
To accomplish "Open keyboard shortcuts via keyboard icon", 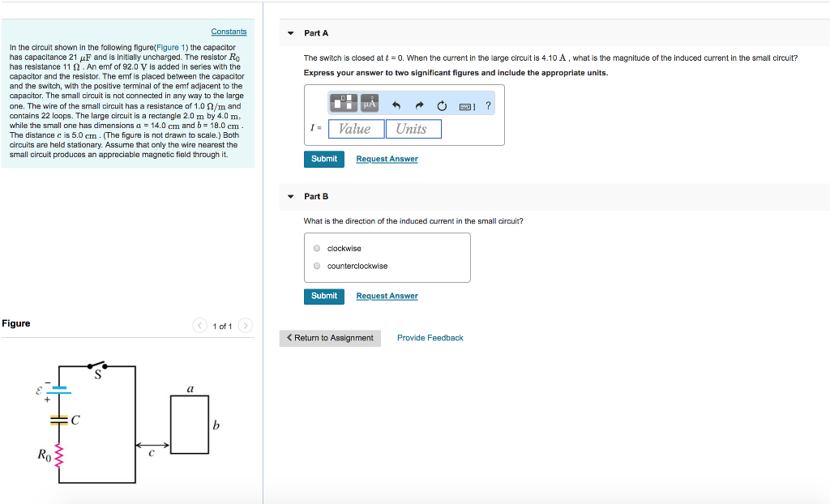I will [x=464, y=105].
